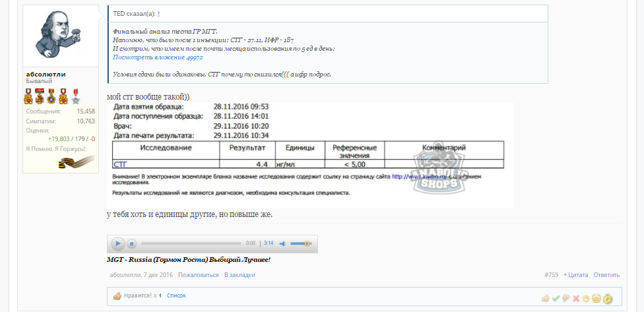The height and width of the screenshot is (312, 644).
Task: Jump to TED's original quoted post arrow
Action: (x=158, y=13)
